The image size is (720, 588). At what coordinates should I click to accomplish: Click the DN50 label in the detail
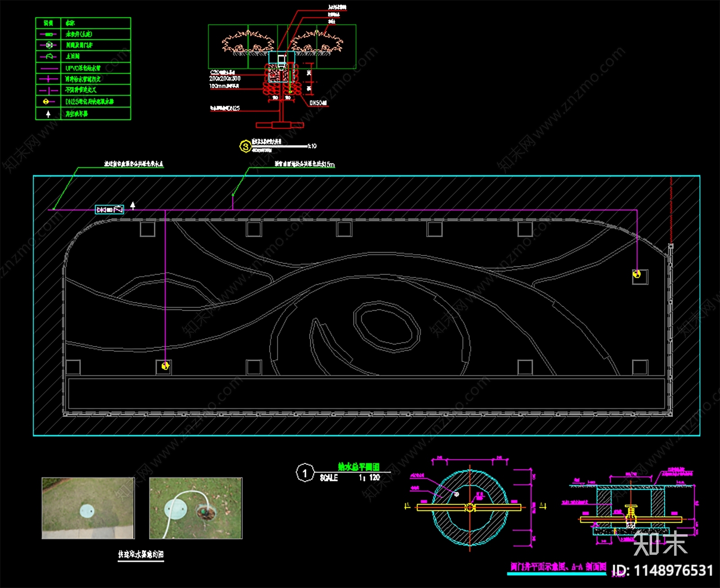click(319, 103)
